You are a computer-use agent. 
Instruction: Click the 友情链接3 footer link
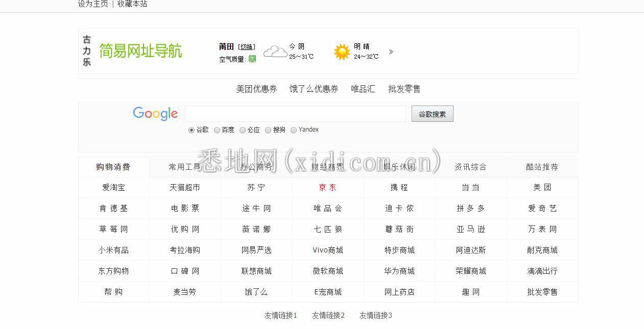[x=376, y=316]
